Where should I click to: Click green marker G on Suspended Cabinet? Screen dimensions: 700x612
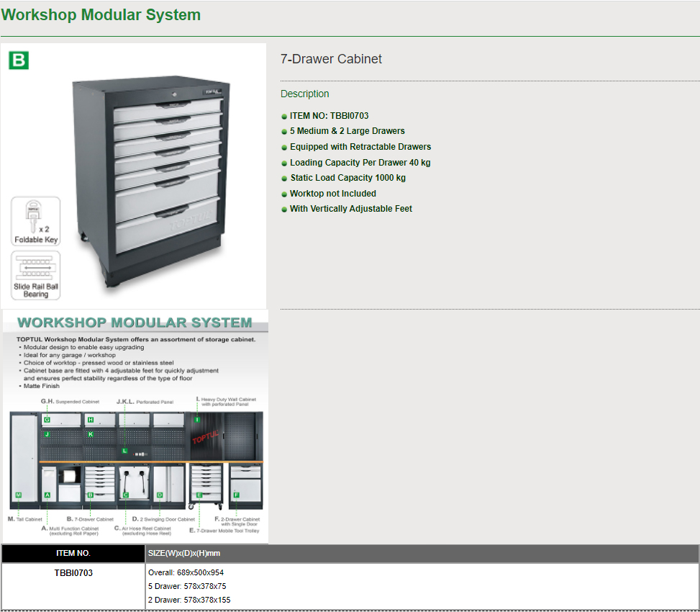click(47, 419)
